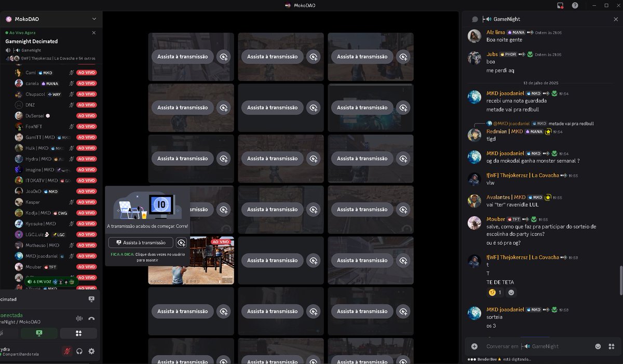Viewport: 623px width, 364px height.
Task: Click the chat panel vertical scrollbar
Action: pyautogui.click(x=620, y=280)
